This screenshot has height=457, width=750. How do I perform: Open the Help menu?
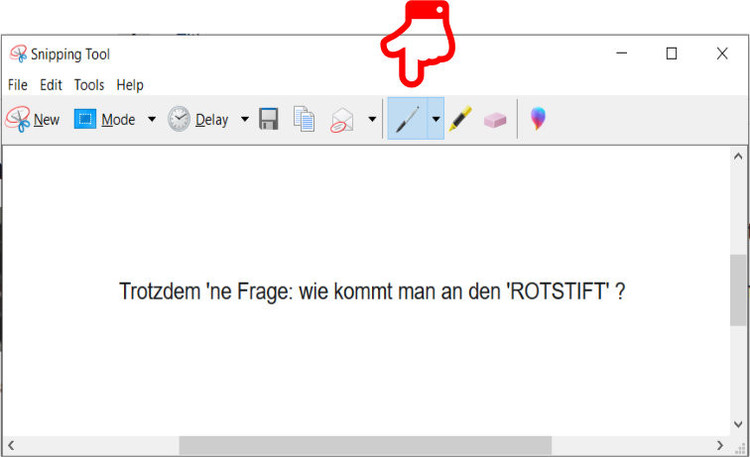click(x=130, y=85)
